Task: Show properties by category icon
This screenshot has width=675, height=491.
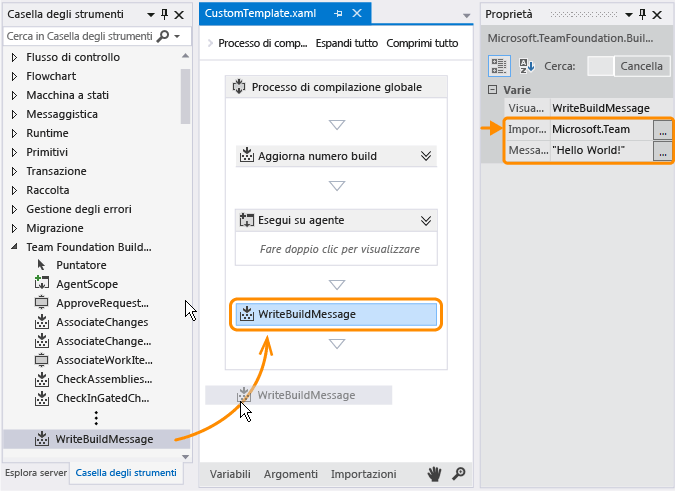Action: 499,66
